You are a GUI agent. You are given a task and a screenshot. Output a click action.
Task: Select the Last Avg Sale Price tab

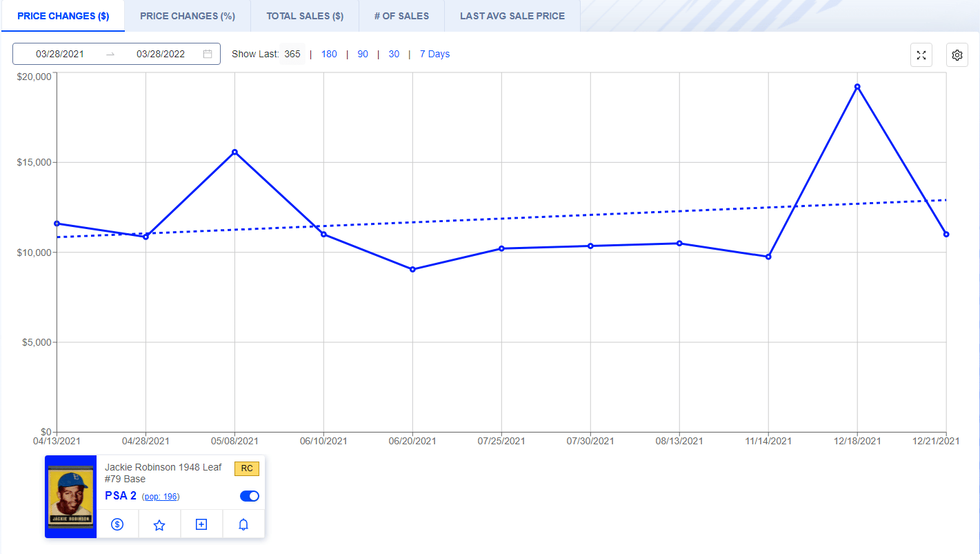(x=512, y=16)
